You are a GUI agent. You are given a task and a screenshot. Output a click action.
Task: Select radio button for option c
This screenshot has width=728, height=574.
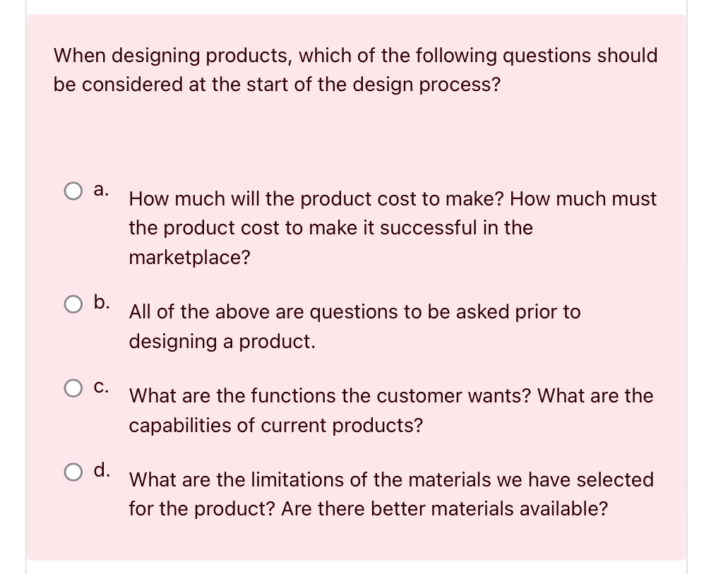tap(73, 388)
